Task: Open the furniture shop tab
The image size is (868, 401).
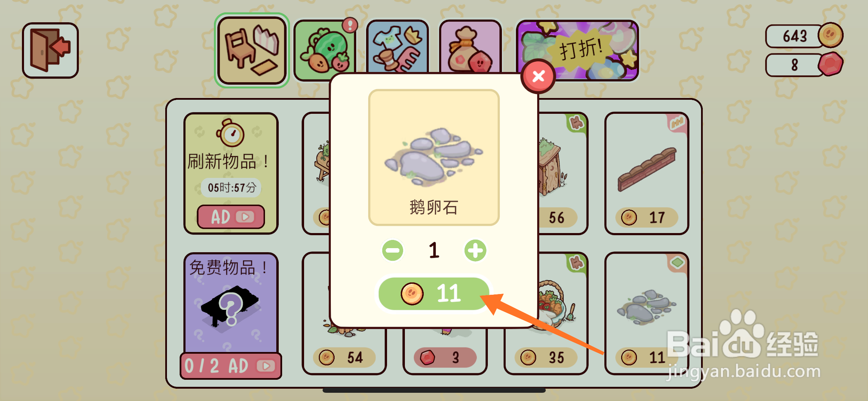Action: point(252,50)
